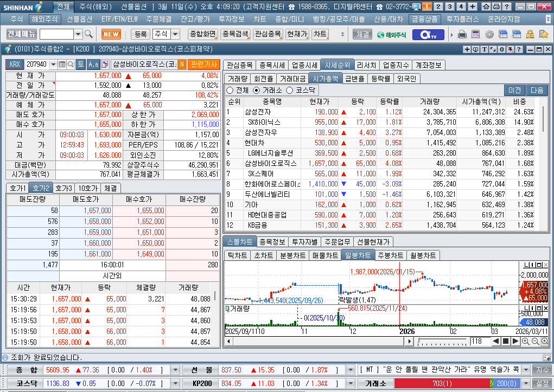
Task: Click the 118 candle count input field
Action: click(480, 341)
